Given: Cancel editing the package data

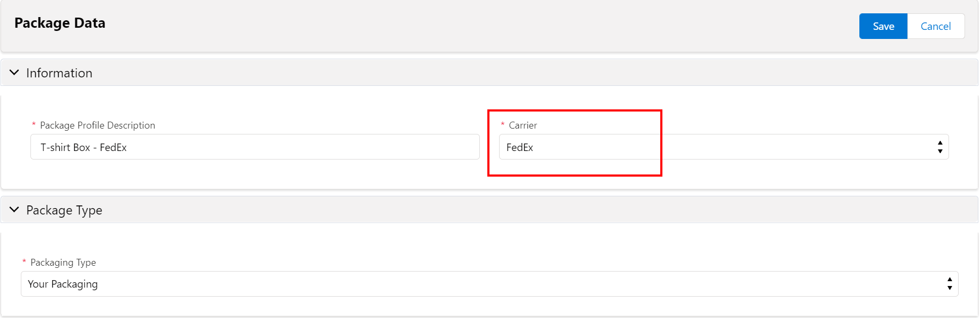Looking at the screenshot, I should [936, 26].
